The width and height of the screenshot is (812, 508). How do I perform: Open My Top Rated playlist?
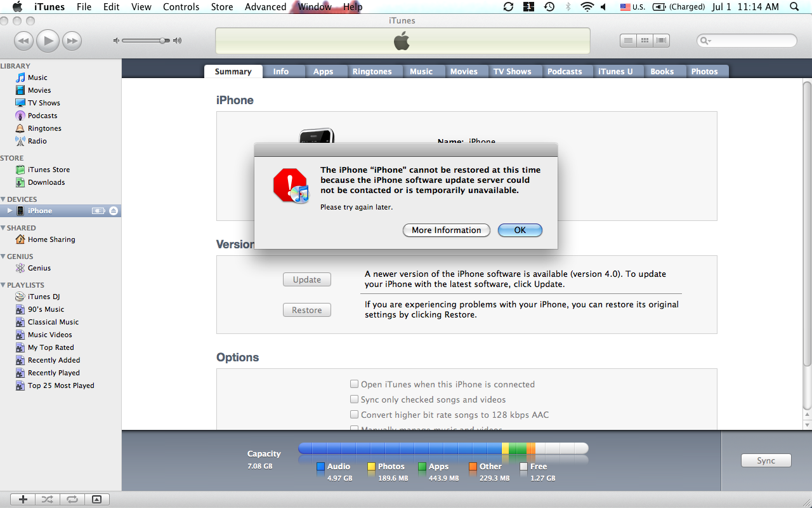click(51, 347)
